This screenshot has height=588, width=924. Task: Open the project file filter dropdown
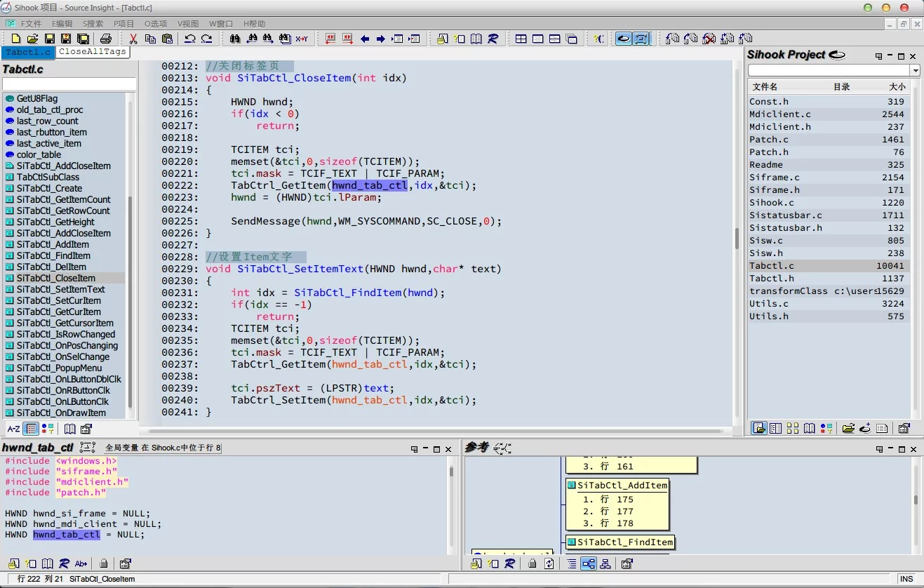[915, 71]
